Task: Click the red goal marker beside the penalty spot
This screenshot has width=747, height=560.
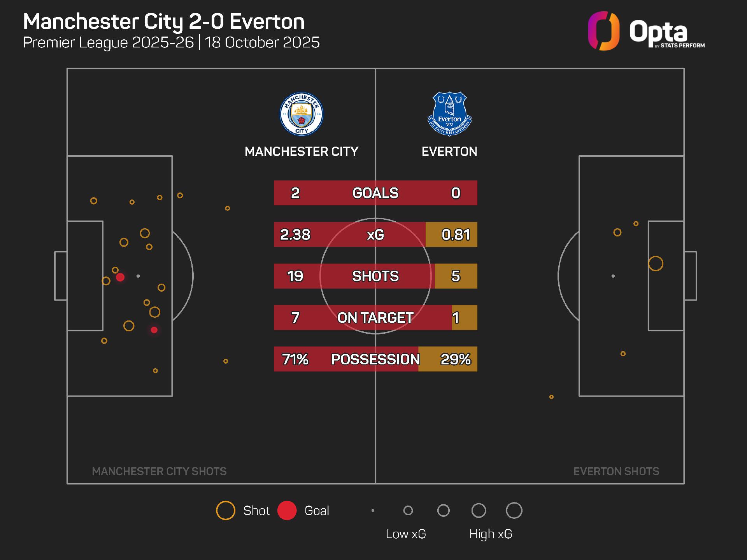Action: coord(120,277)
